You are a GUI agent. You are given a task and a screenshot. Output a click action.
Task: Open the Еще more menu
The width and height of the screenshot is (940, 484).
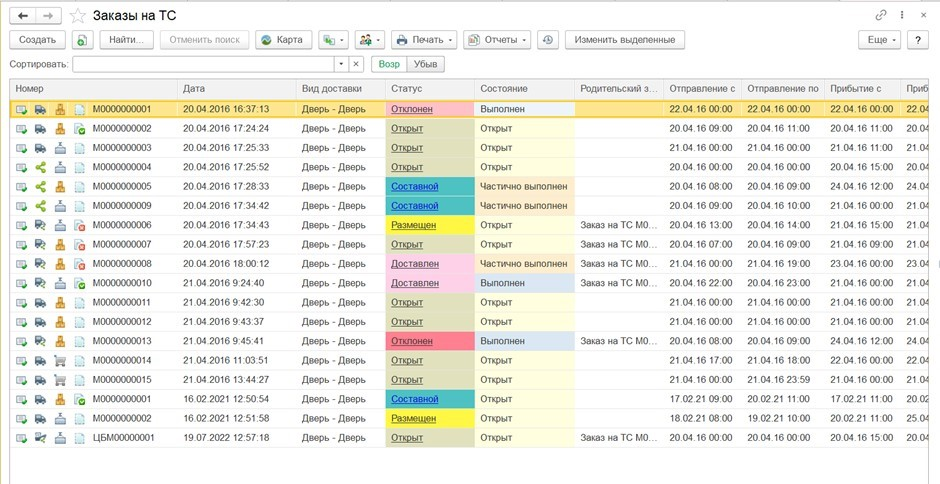coord(879,40)
